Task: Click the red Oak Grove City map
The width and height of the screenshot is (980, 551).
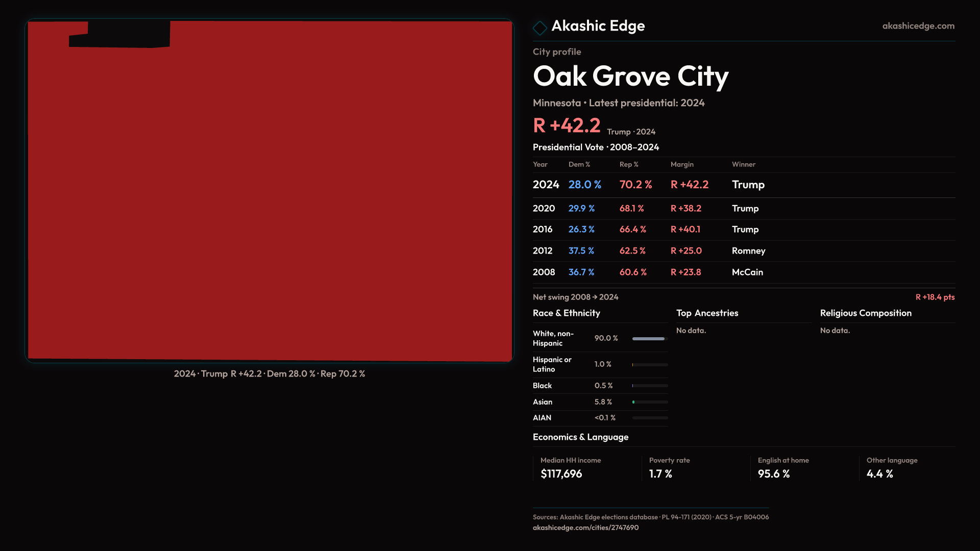Action: 269,204
